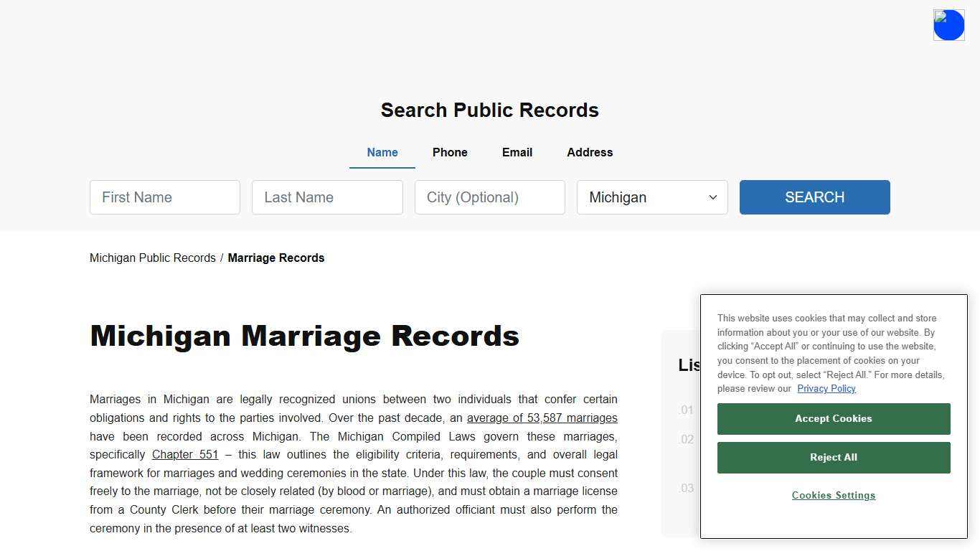Open the 'average of 53,587 marriages' link
Viewport: 980px width, 551px height.
coord(542,418)
